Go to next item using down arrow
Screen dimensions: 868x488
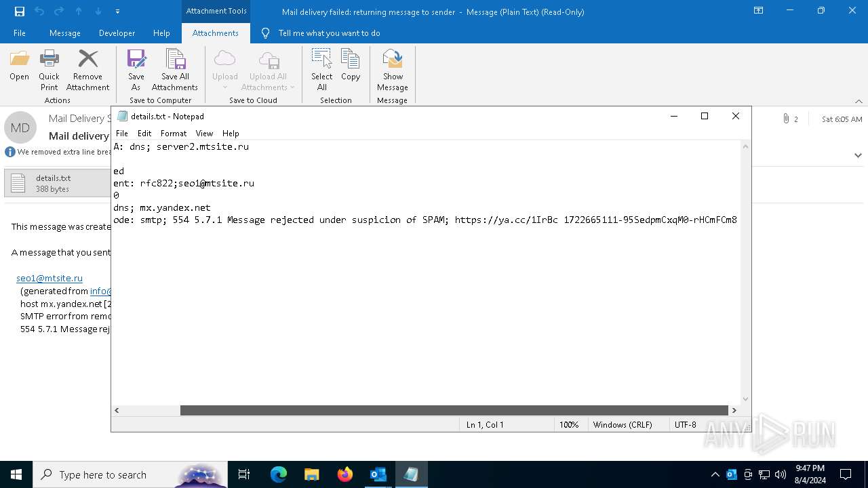tap(98, 12)
